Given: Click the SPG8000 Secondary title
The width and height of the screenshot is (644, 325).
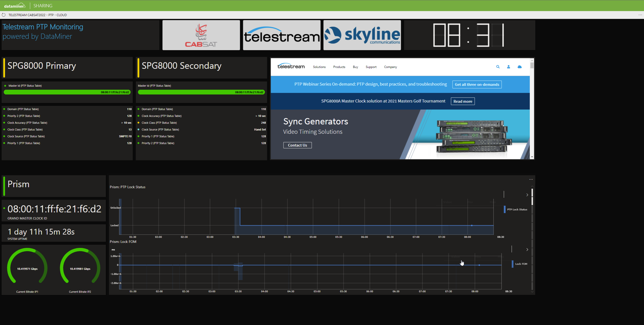Looking at the screenshot, I should coord(182,66).
